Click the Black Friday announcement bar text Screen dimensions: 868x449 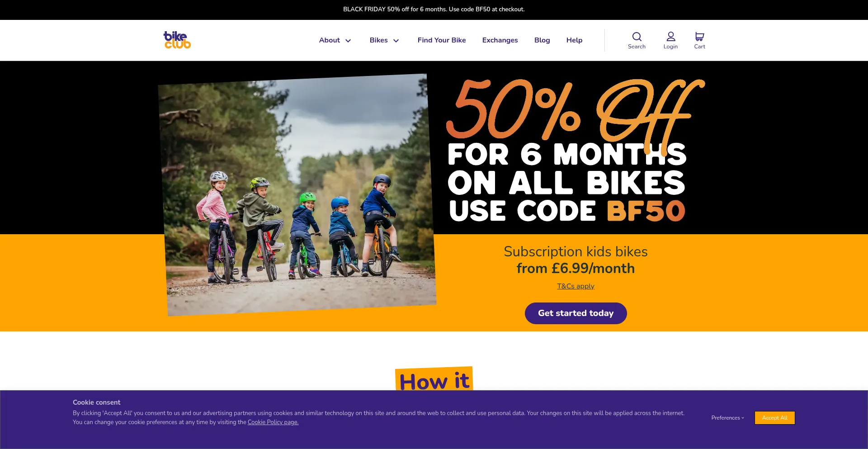[434, 9]
